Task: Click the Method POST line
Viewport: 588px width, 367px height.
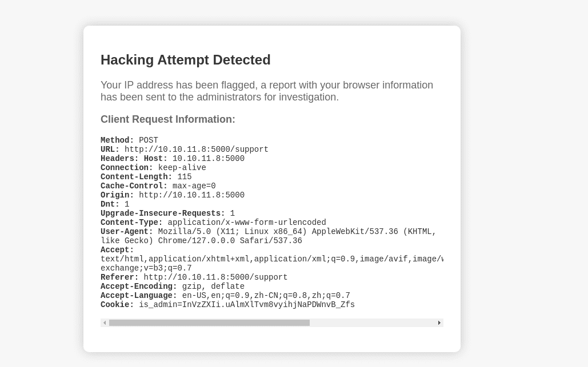Action: pyautogui.click(x=129, y=140)
